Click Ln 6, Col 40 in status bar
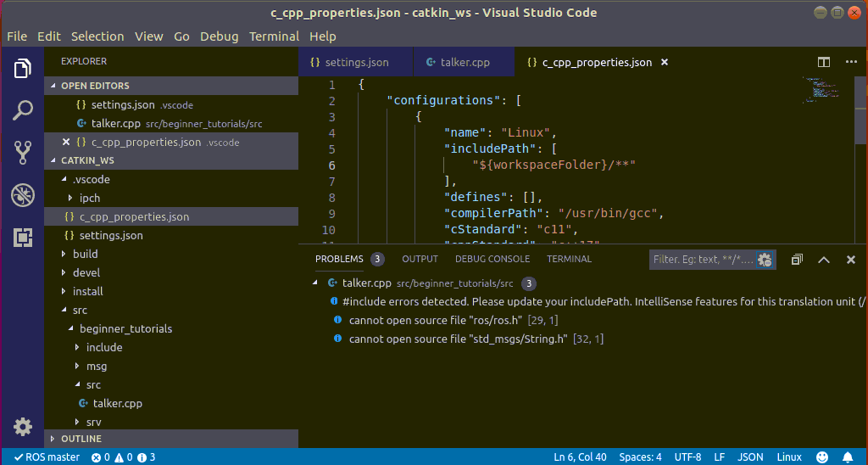868x465 pixels. pos(580,457)
